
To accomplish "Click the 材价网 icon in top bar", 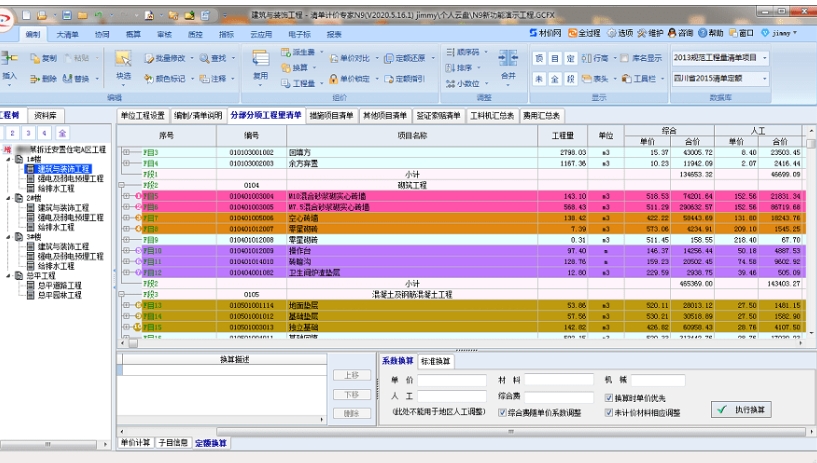I will click(533, 33).
